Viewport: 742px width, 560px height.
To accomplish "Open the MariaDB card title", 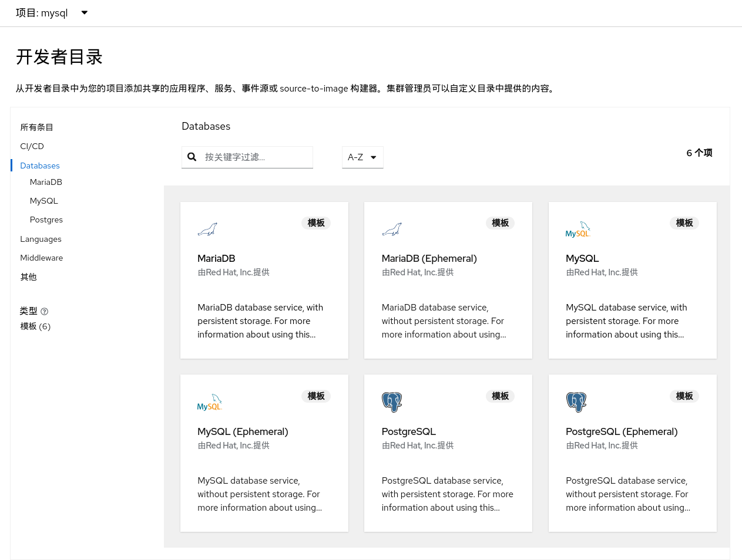I will pyautogui.click(x=216, y=258).
